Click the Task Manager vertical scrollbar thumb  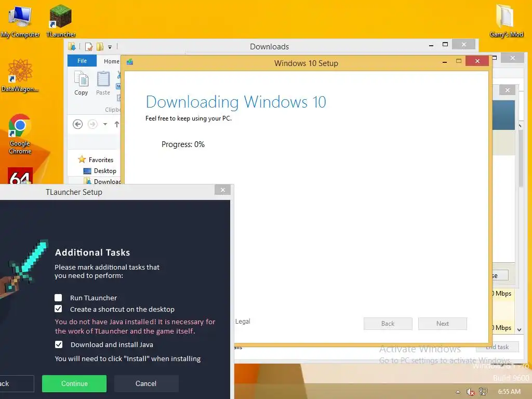click(x=520, y=158)
